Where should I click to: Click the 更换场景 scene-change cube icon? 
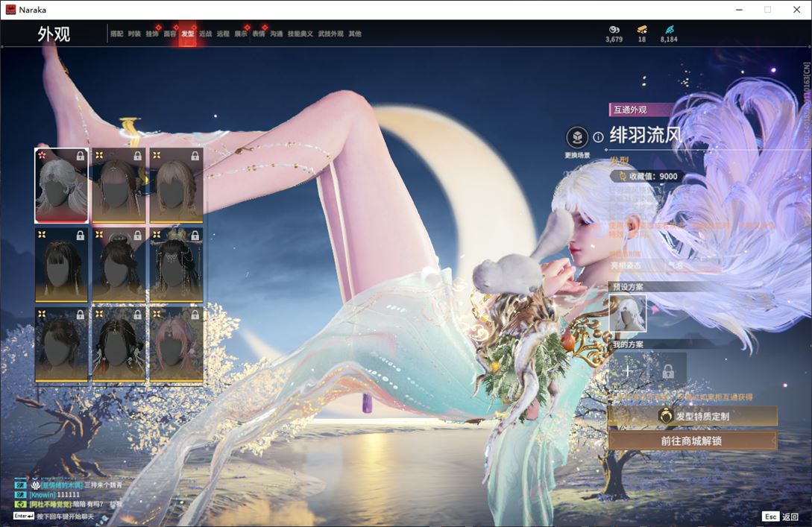pos(577,137)
